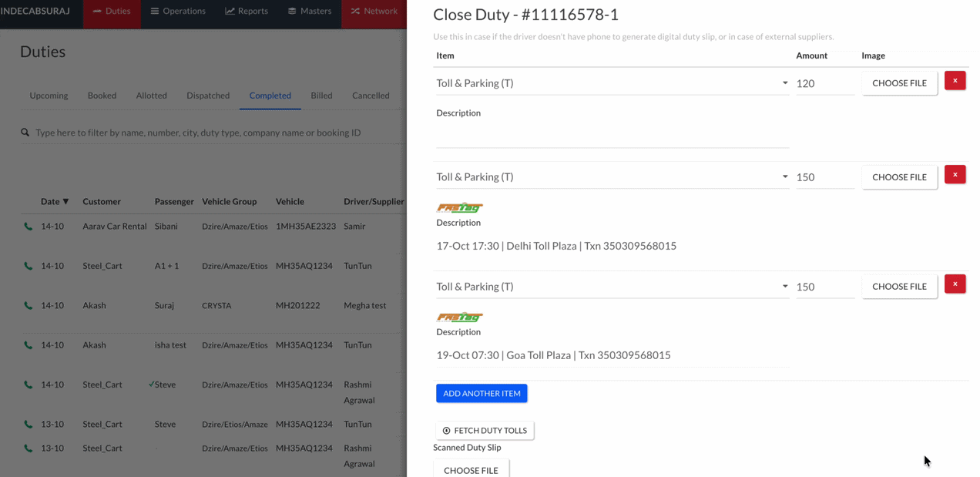Open item dropdown for Goa Toll Plaza row
The width and height of the screenshot is (980, 477).
[x=612, y=287]
